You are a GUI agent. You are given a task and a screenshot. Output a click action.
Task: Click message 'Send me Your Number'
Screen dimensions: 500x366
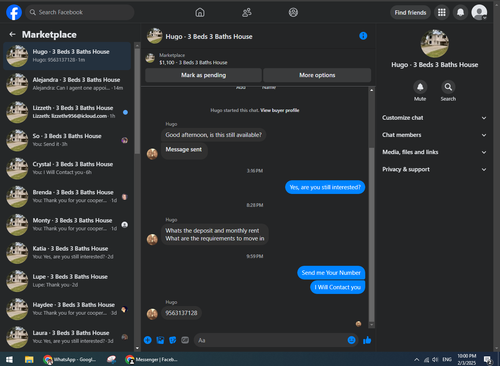click(331, 273)
